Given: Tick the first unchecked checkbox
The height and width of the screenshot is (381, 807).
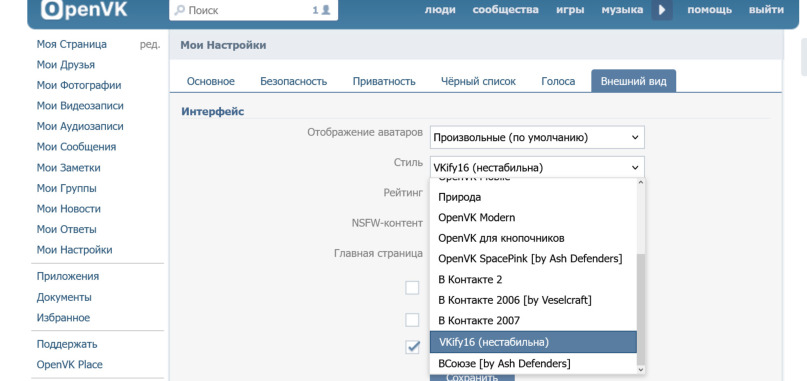Looking at the screenshot, I should click(412, 288).
